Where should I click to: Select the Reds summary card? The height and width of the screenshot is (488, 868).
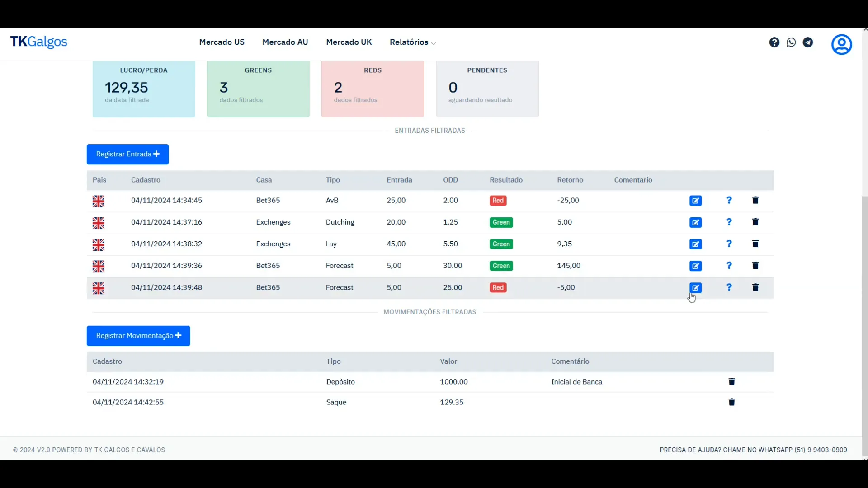373,89
